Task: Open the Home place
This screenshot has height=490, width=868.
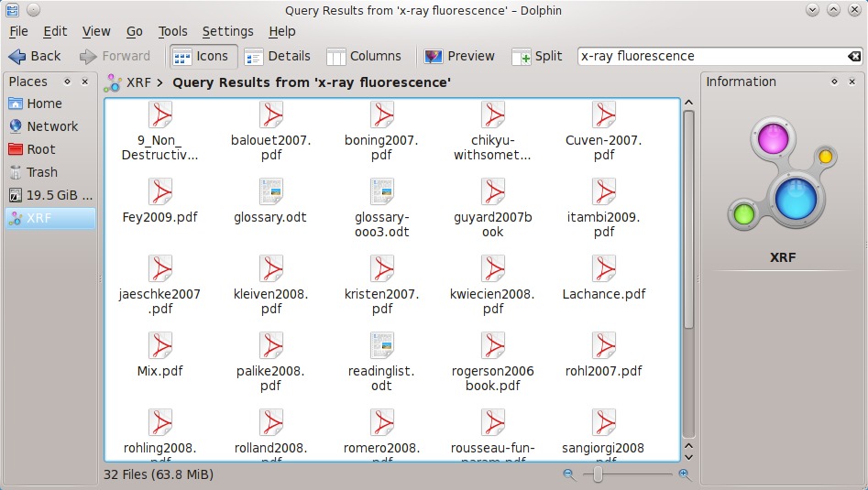Action: pos(43,103)
